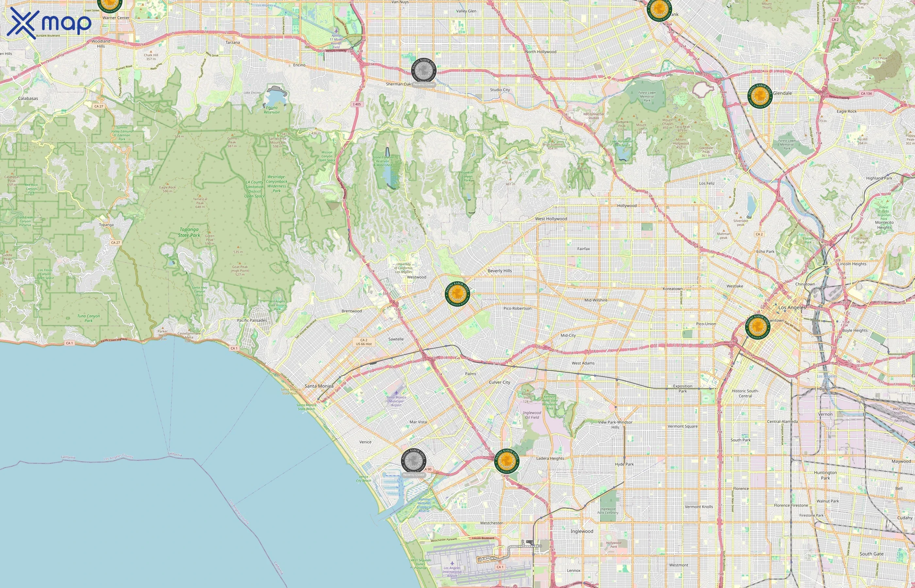Click the Calabasas label on the map
The height and width of the screenshot is (588, 915).
[x=28, y=98]
